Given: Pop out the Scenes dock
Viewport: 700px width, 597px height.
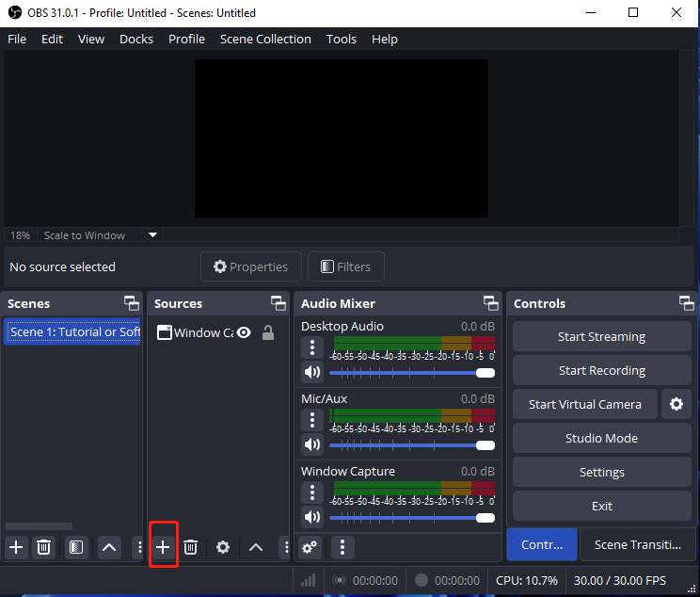Looking at the screenshot, I should [x=132, y=303].
